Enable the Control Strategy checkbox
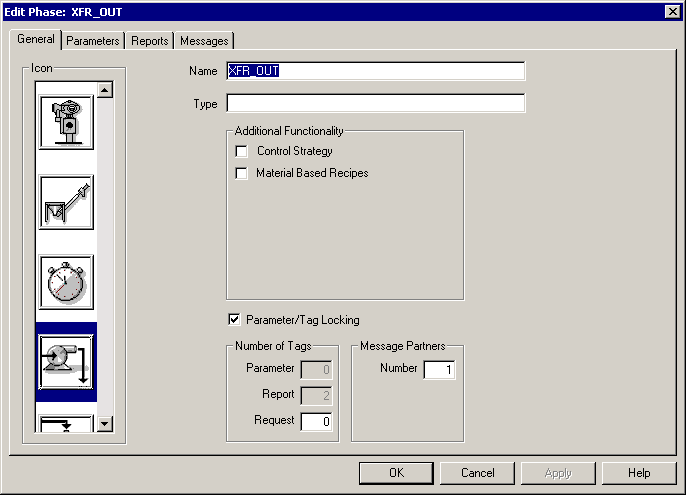Viewport: 686px width, 495px height. tap(242, 151)
